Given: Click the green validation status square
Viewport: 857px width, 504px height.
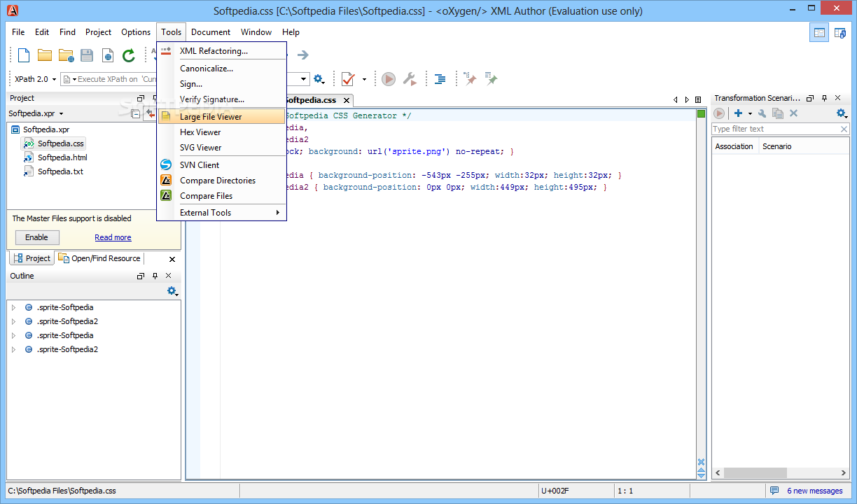Looking at the screenshot, I should point(702,114).
